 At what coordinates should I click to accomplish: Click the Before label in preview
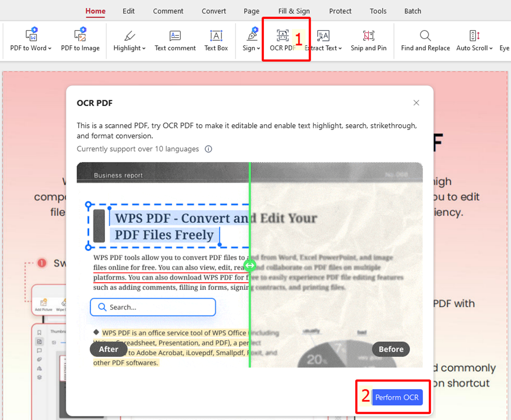391,349
